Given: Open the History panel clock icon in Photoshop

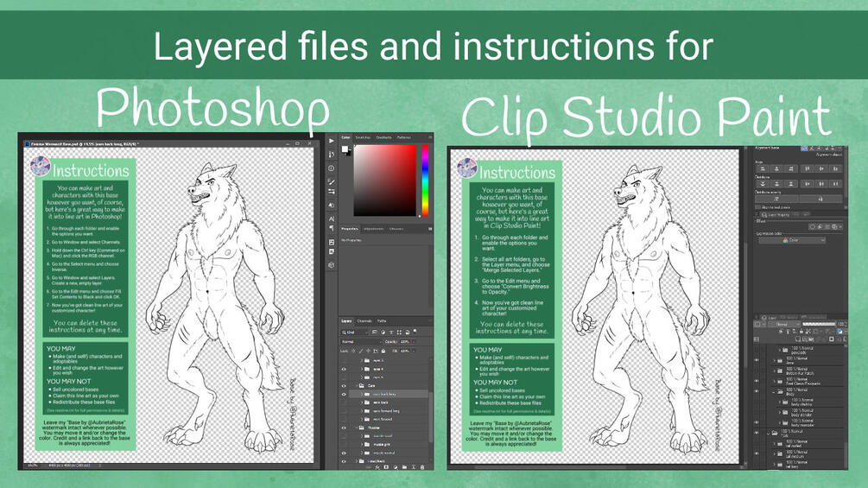Looking at the screenshot, I should 331,168.
